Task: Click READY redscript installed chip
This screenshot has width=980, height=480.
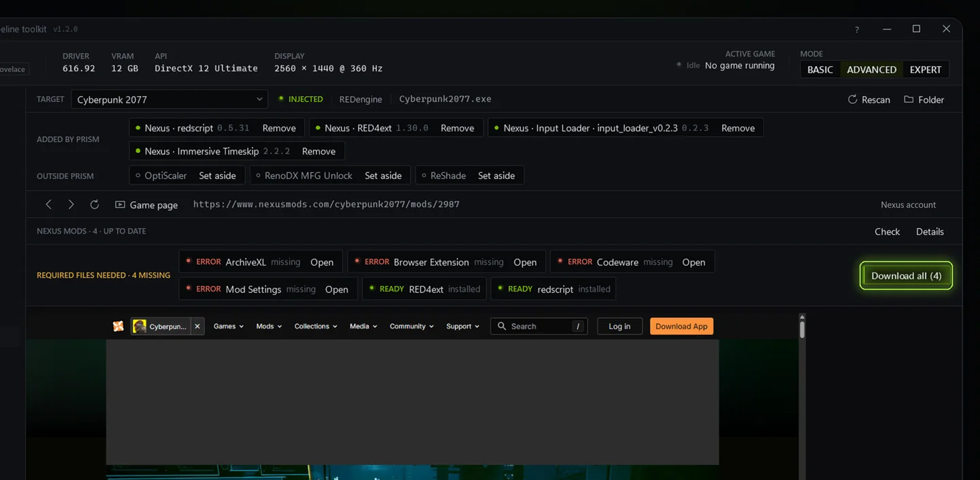Action: tap(553, 289)
